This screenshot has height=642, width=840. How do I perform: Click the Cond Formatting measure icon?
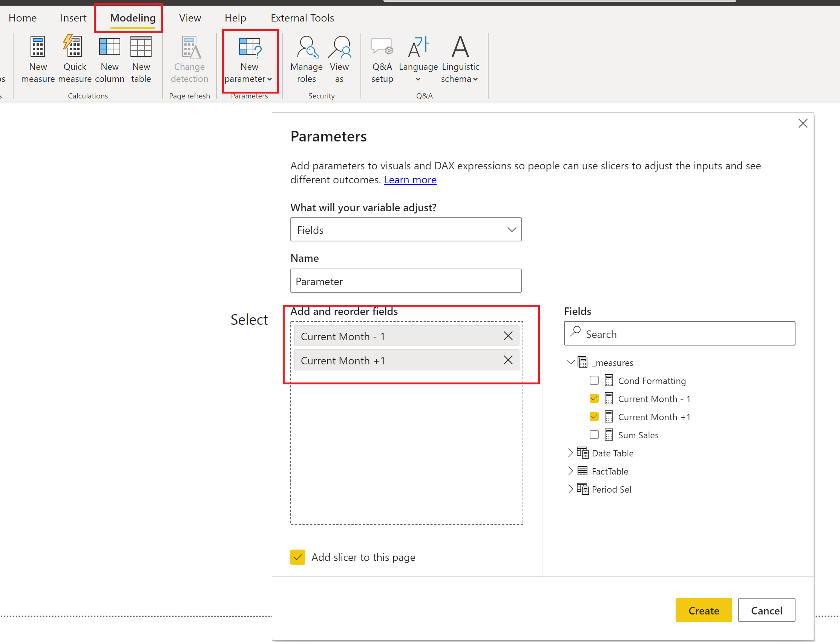(609, 380)
